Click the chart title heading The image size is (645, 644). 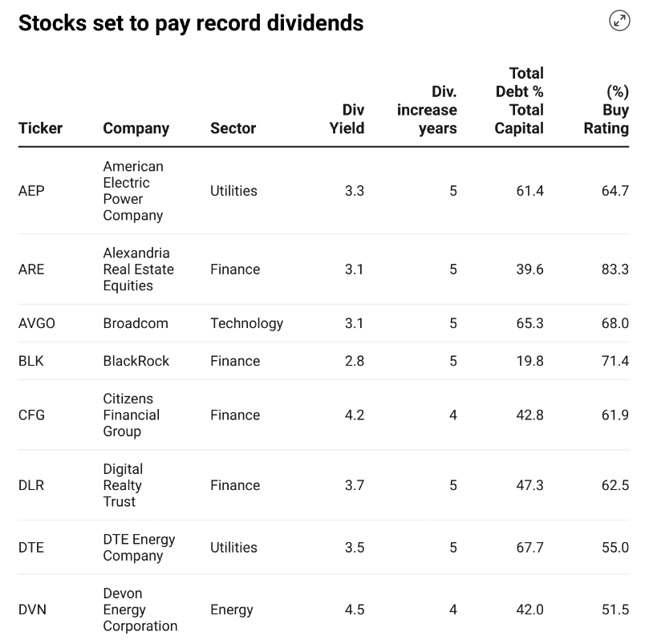(191, 23)
